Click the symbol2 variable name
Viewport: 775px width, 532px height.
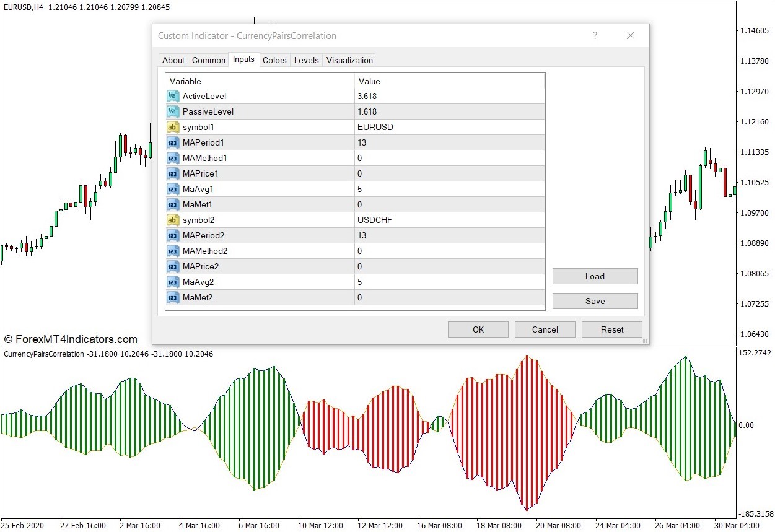coord(198,220)
